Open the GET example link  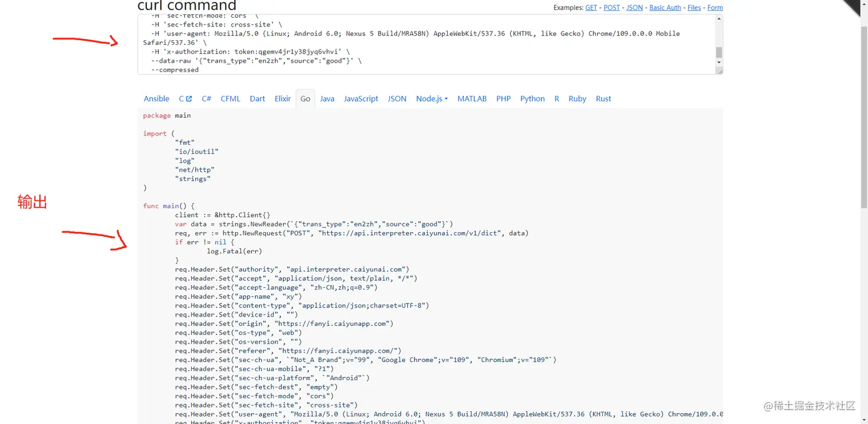(591, 7)
